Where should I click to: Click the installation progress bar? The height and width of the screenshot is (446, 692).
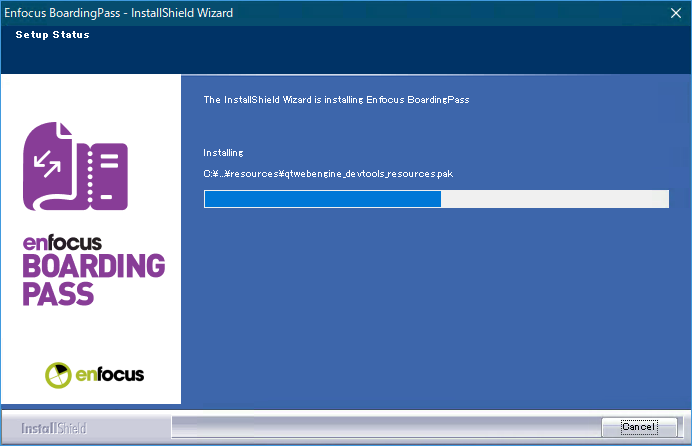coord(436,199)
